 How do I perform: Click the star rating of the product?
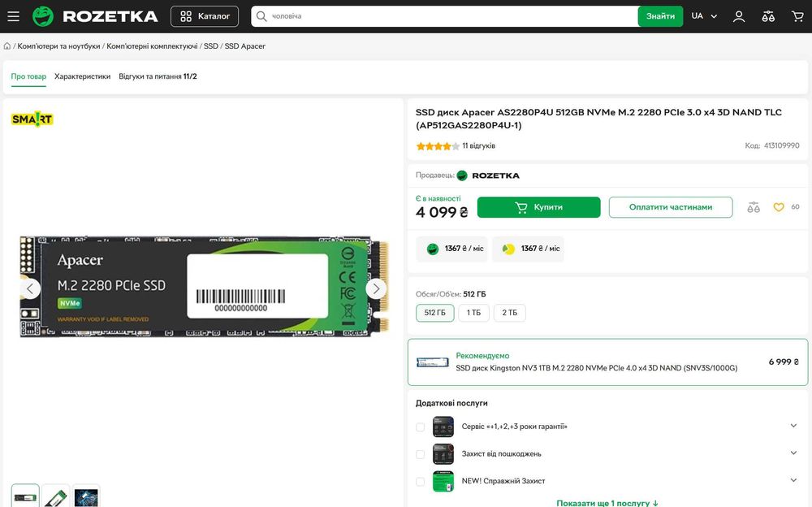(438, 146)
